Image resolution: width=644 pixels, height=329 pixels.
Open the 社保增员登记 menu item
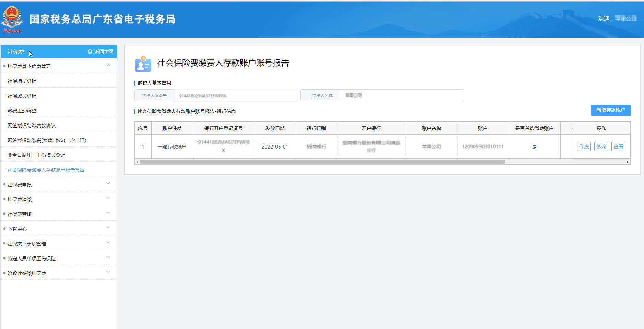point(22,81)
